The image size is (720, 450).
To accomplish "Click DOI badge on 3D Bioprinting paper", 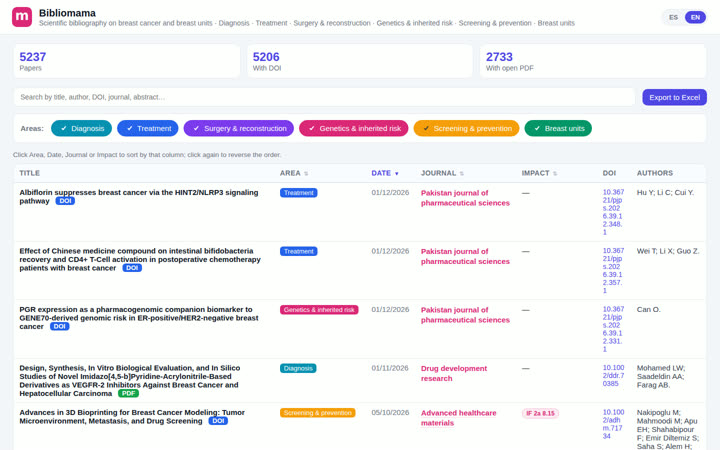I will [218, 421].
